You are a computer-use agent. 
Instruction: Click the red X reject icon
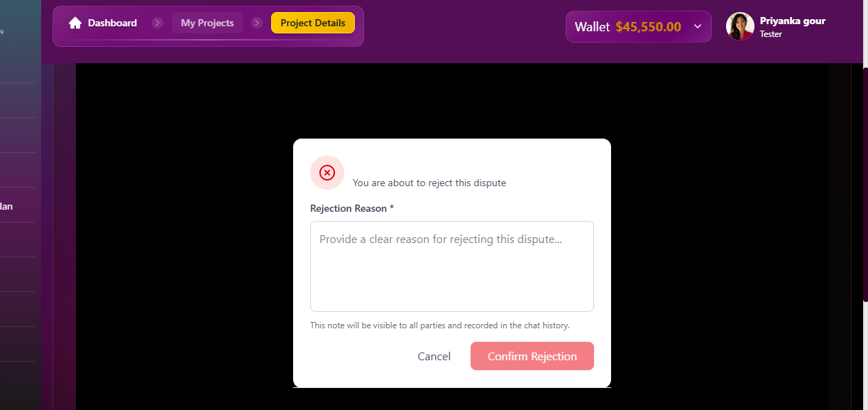pyautogui.click(x=327, y=173)
